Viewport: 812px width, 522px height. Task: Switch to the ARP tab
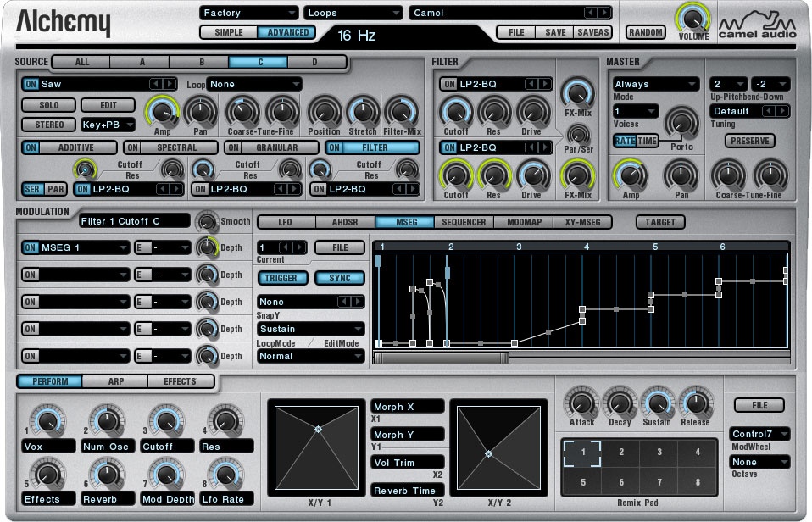coord(115,381)
